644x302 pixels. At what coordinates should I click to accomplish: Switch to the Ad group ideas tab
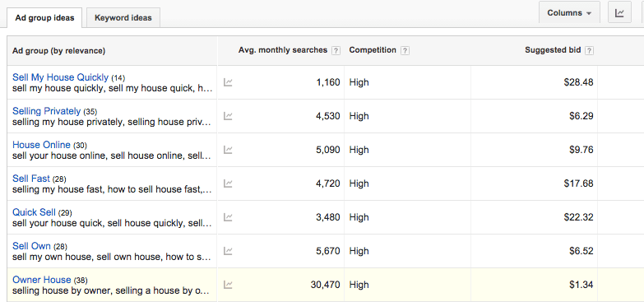coord(44,18)
